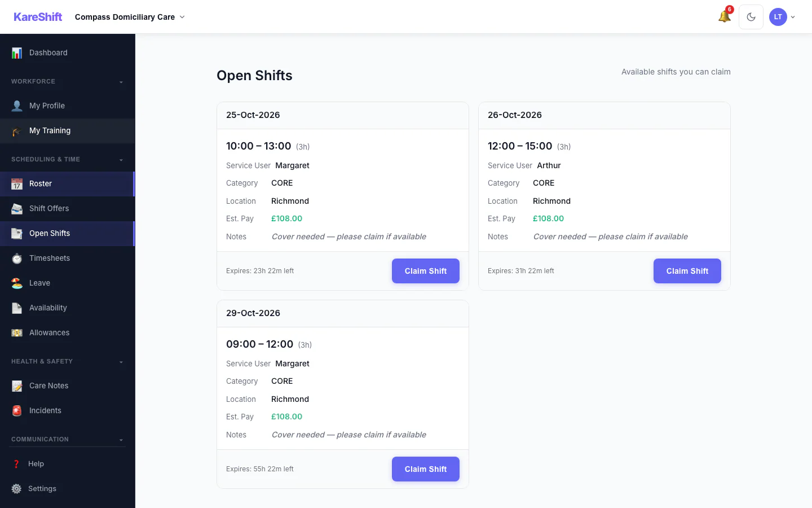Click the Help question mark icon
This screenshot has width=812, height=508.
coord(16,463)
